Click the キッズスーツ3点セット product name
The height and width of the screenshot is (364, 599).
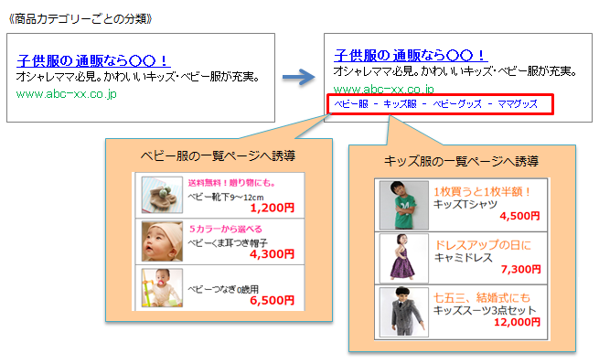click(x=485, y=310)
